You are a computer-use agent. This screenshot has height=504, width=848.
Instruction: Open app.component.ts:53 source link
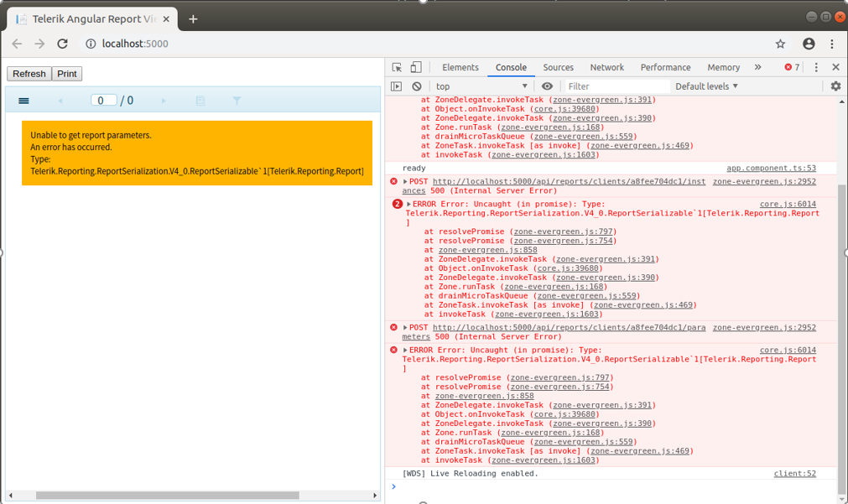(x=771, y=169)
